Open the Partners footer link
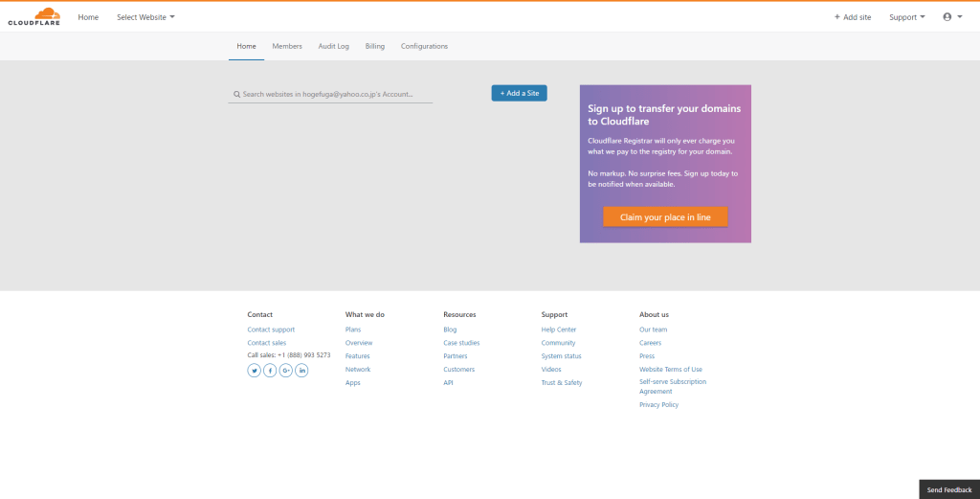The width and height of the screenshot is (980, 499). (456, 355)
